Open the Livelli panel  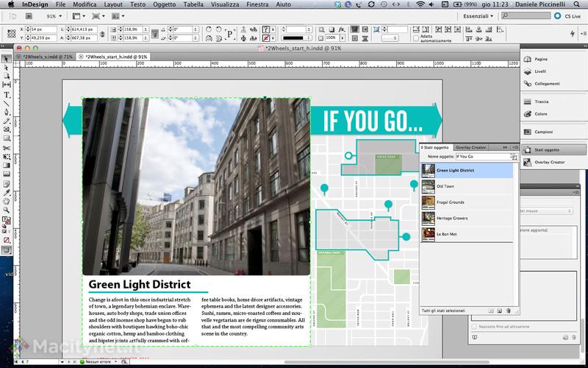540,71
